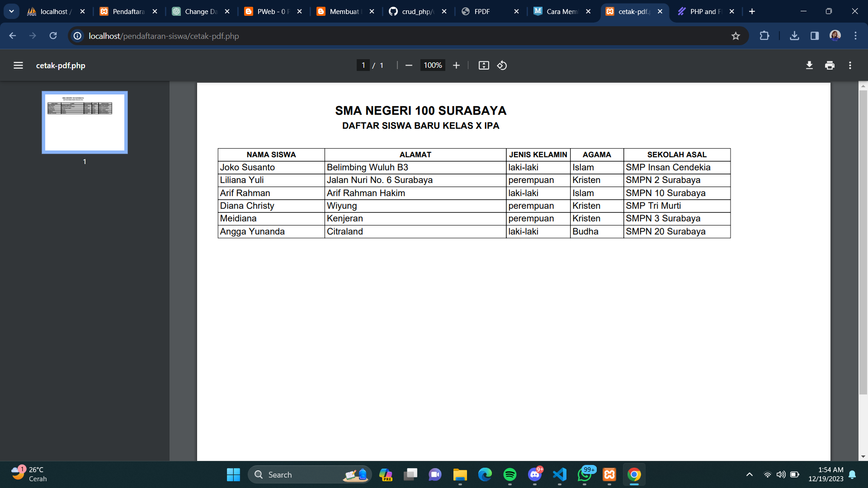The image size is (868, 488).
Task: Show hidden system tray icons
Action: click(749, 474)
